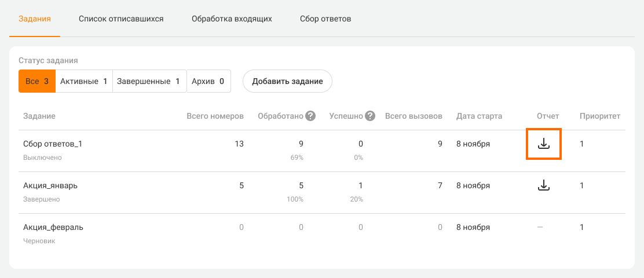
Task: Download report for Сбор ответов_1
Action: point(543,144)
